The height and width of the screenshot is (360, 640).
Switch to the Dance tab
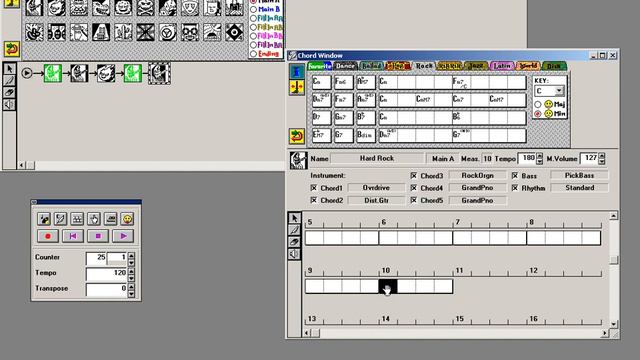pos(345,66)
